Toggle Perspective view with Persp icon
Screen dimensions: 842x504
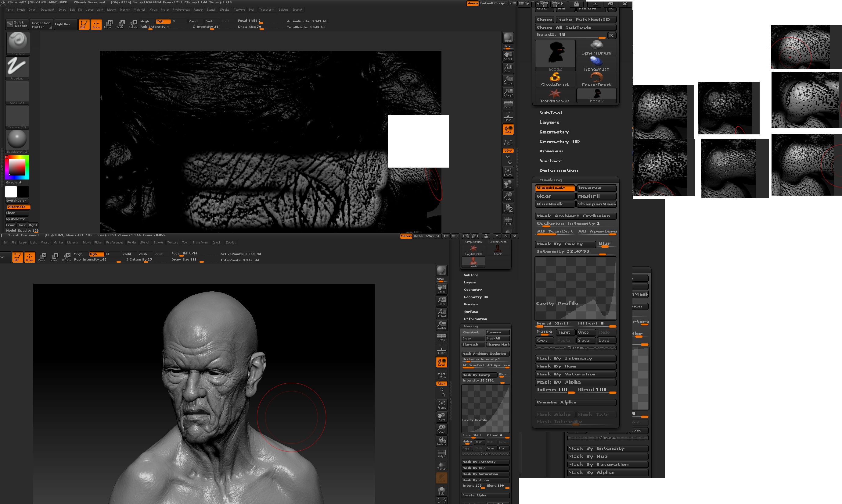508,104
